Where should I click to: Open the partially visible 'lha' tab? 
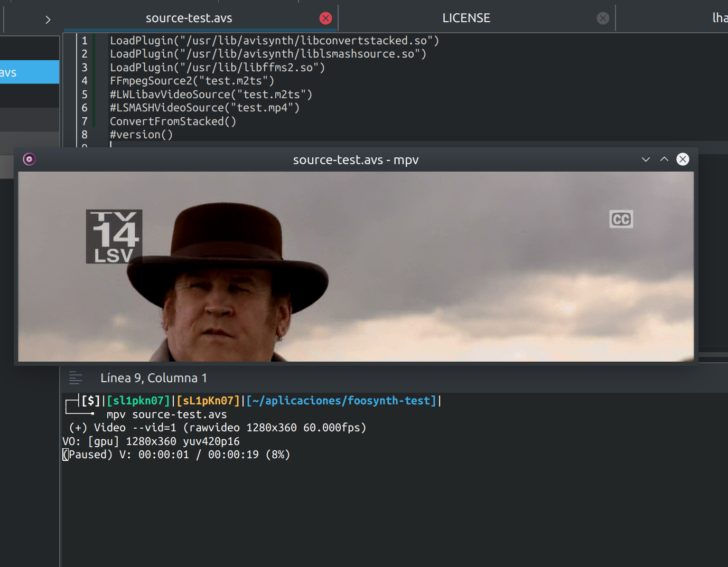pos(720,17)
